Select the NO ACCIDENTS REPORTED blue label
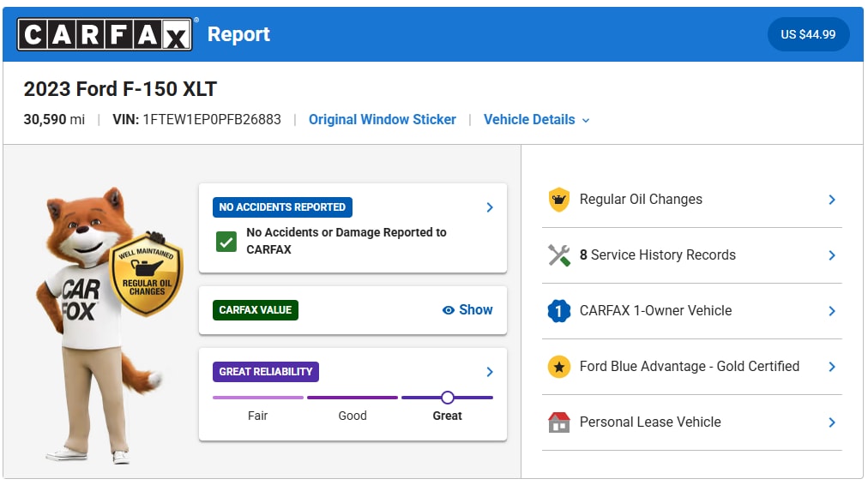 click(x=282, y=207)
